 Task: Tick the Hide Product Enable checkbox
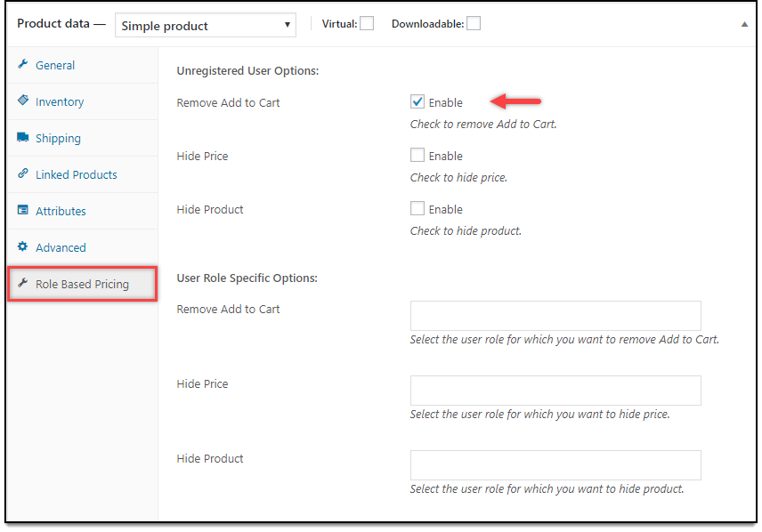(417, 209)
